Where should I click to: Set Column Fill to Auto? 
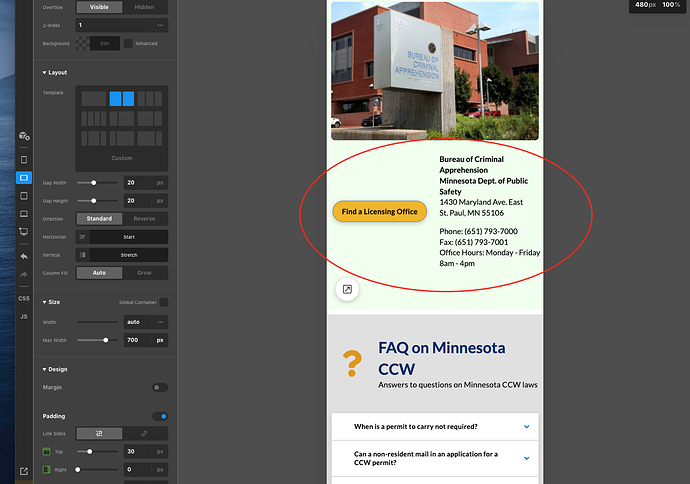click(x=99, y=273)
